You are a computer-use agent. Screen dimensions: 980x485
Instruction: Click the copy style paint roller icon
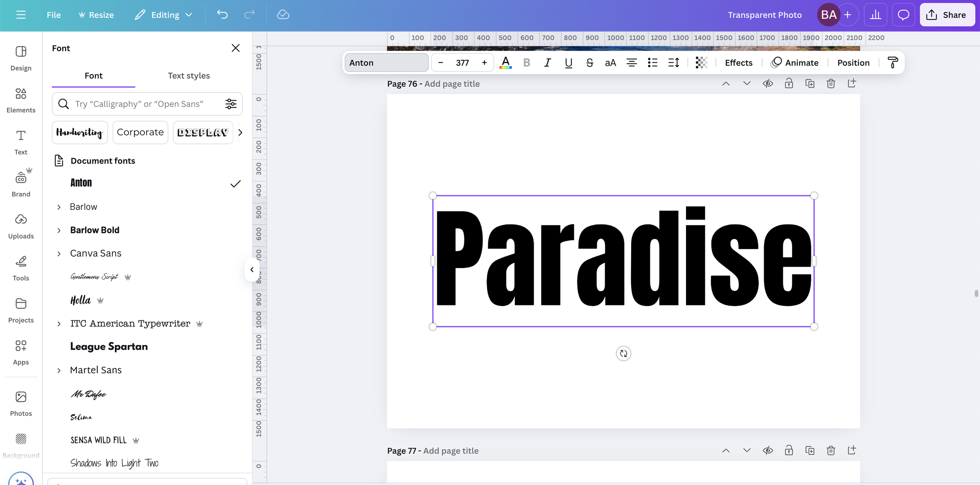click(x=893, y=63)
